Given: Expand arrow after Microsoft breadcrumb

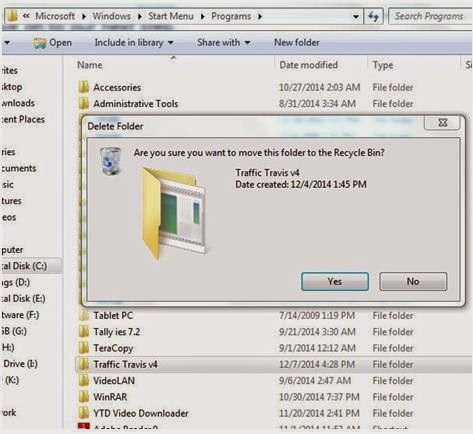Looking at the screenshot, I should click(84, 16).
